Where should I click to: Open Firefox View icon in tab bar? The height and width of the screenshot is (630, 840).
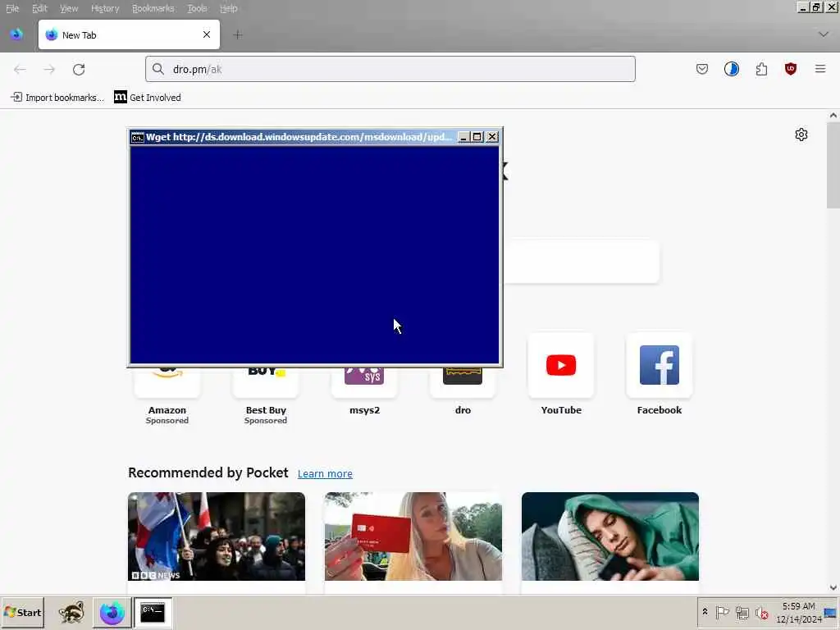(16, 34)
